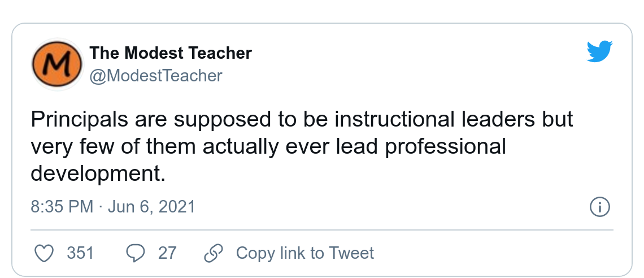Click the Twitter bird logo
The image size is (644, 278).
click(x=600, y=51)
